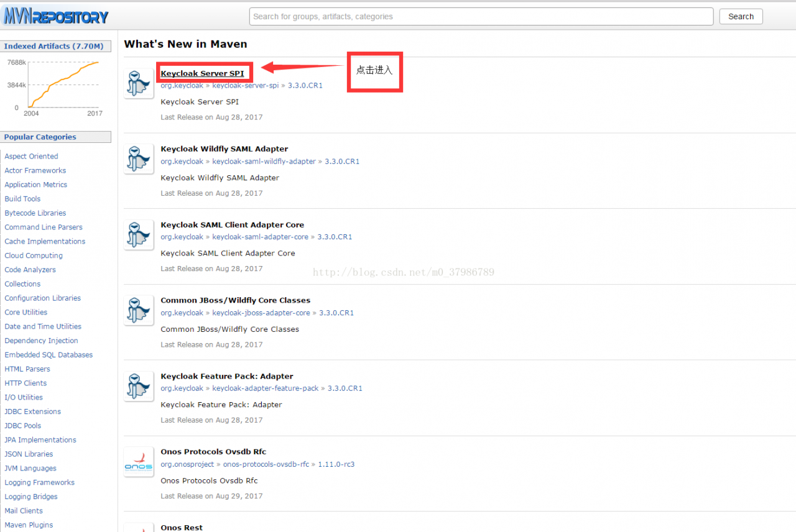
Task: Open the Onos Rest title link
Action: [x=182, y=528]
